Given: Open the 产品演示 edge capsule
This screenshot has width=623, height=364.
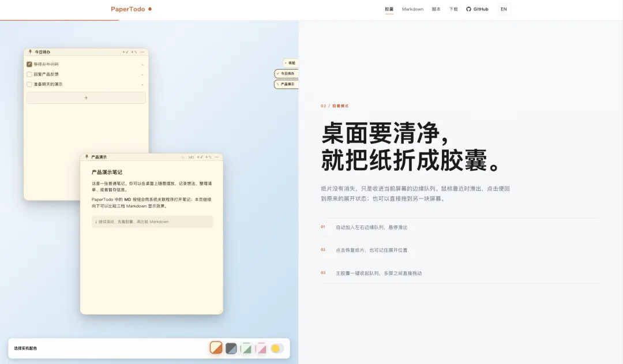Looking at the screenshot, I should pyautogui.click(x=287, y=84).
